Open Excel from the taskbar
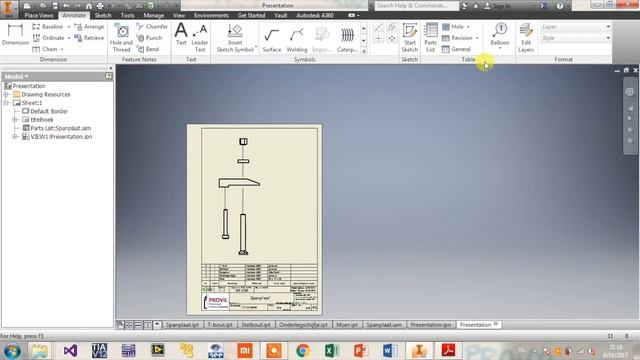Image resolution: width=640 pixels, height=360 pixels. (331, 351)
